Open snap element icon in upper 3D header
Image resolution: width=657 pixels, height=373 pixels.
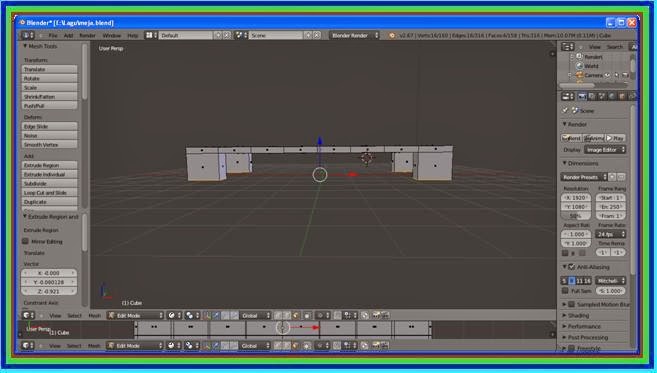[x=350, y=315]
